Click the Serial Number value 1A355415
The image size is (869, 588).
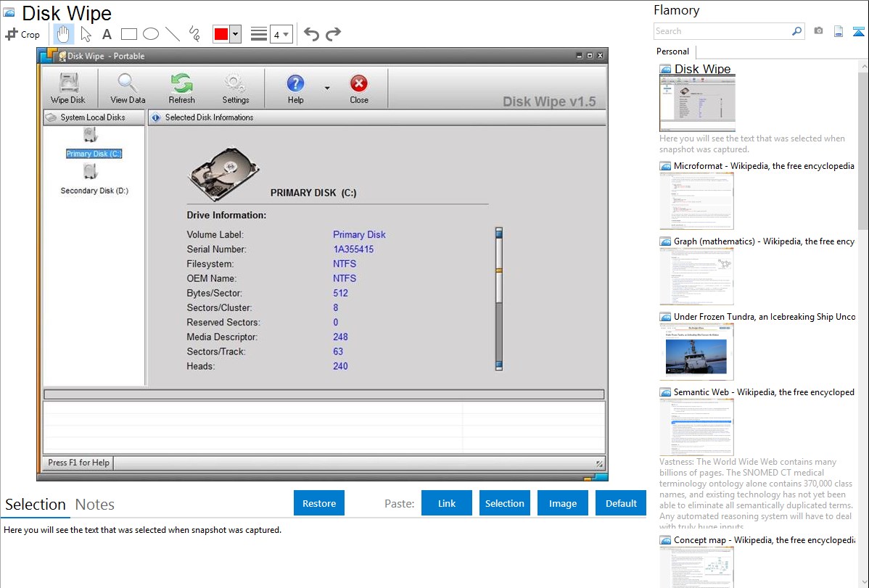pos(353,249)
